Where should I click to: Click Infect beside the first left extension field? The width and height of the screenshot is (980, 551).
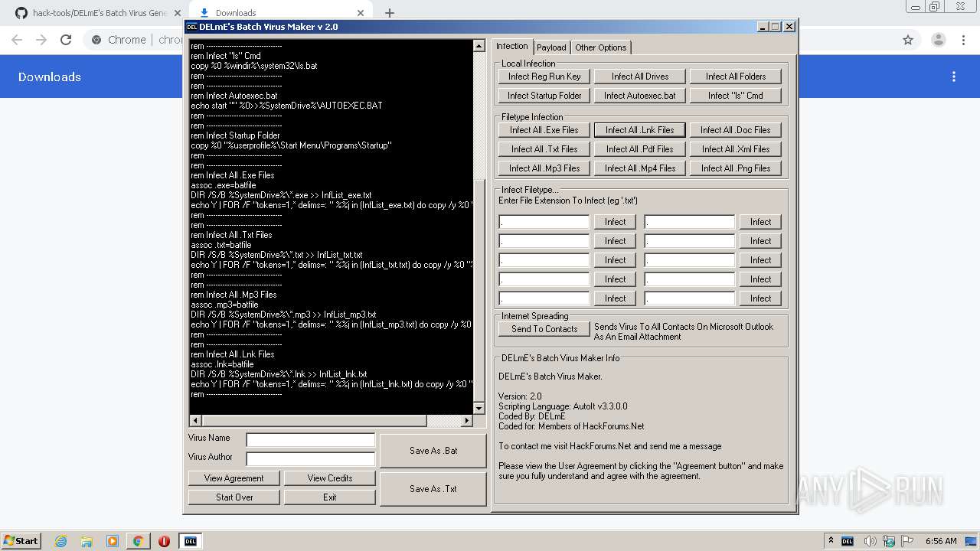pyautogui.click(x=616, y=222)
